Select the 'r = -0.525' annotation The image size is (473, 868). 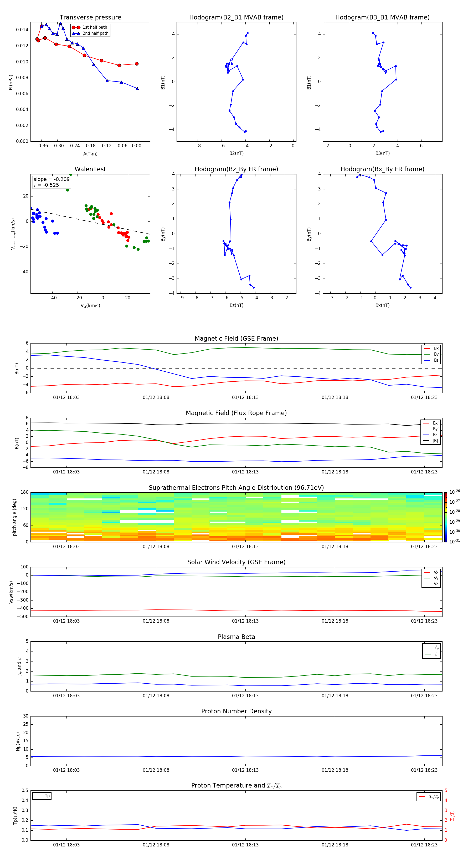tap(47, 185)
